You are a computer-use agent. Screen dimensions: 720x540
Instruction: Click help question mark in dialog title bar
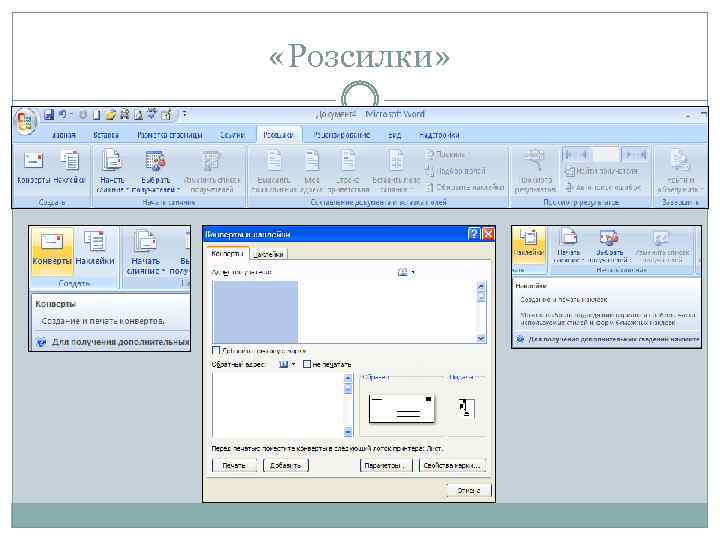473,234
